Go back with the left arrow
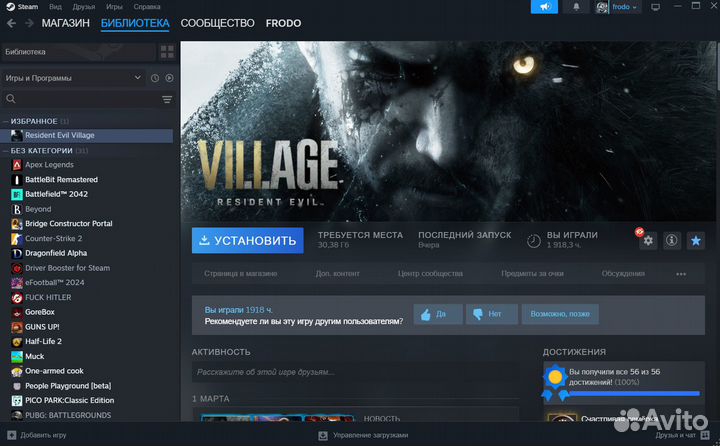The image size is (720, 446). point(11,23)
